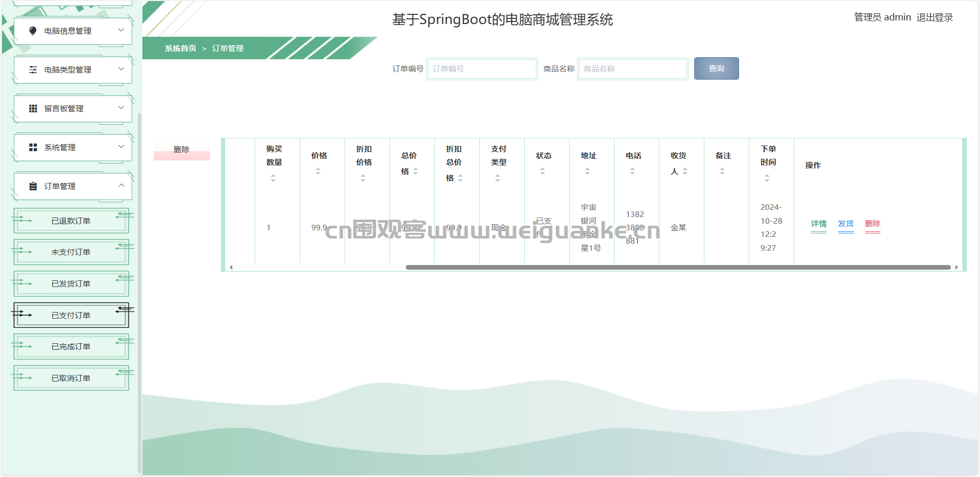The image size is (980, 477).
Task: Sort by 收货人 column arrows
Action: coord(685,171)
